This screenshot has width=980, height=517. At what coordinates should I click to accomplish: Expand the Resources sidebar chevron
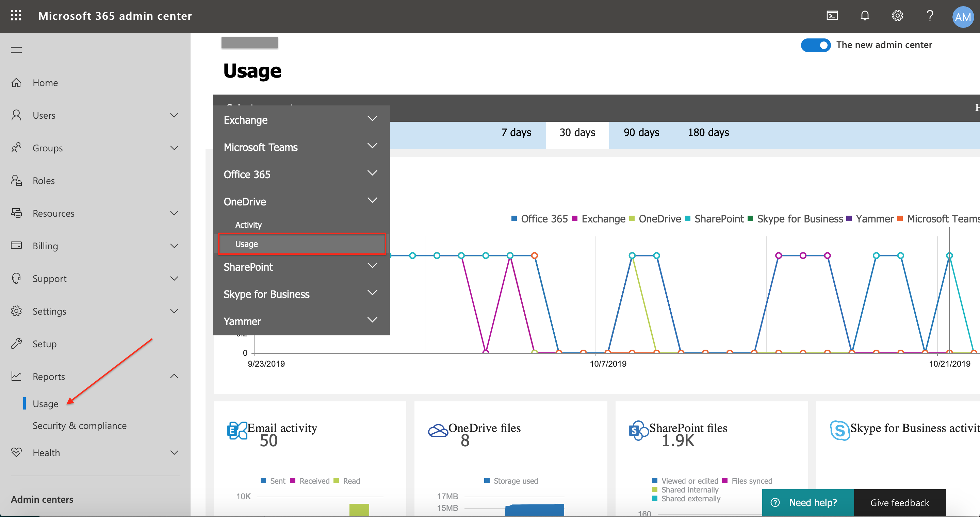tap(174, 213)
